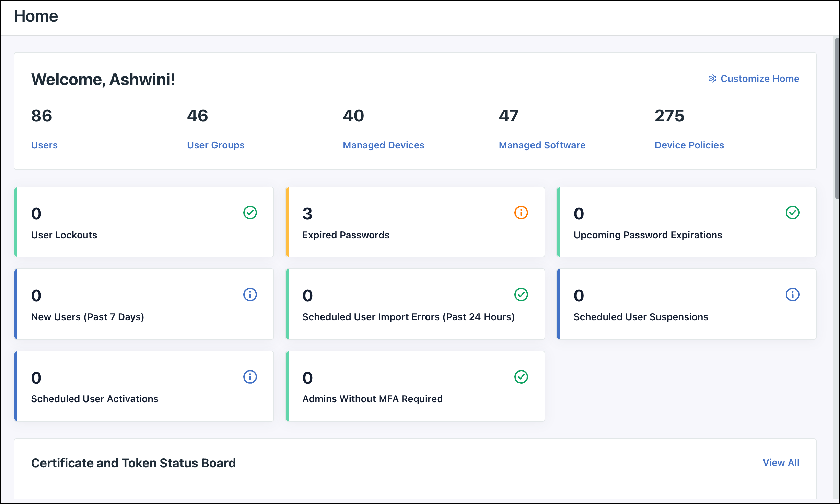Click the orange info icon on Expired Passwords card
The width and height of the screenshot is (840, 504).
tap(521, 213)
